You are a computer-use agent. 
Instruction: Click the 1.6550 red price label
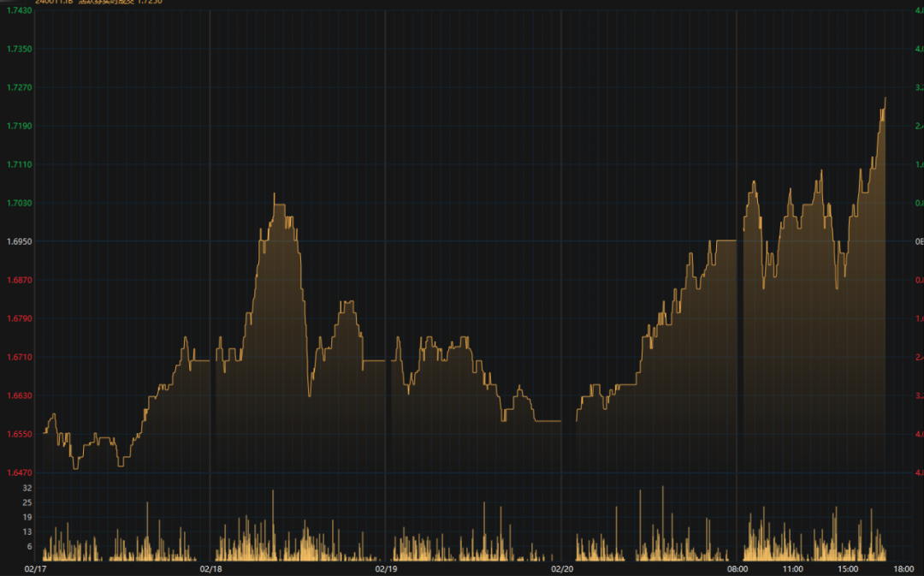[x=20, y=435]
